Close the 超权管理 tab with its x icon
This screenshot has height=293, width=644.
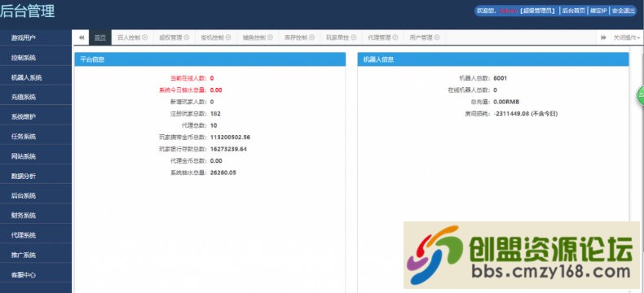tap(187, 37)
